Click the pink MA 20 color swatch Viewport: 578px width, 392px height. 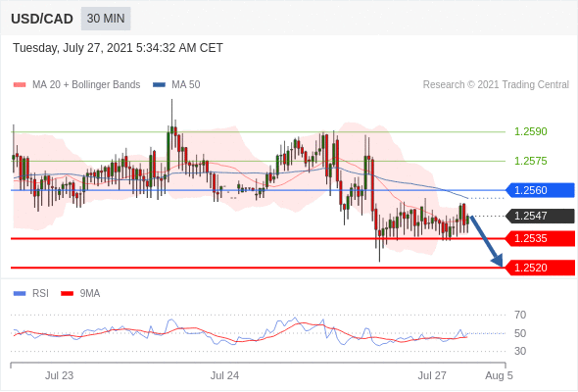point(20,85)
